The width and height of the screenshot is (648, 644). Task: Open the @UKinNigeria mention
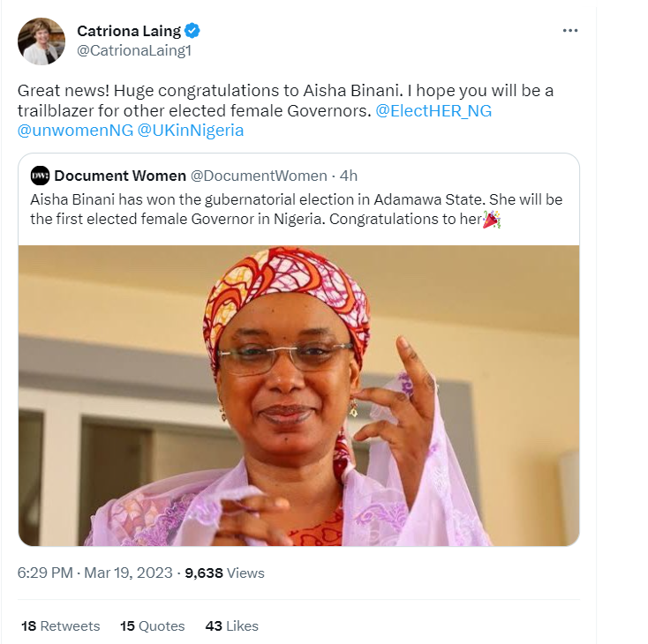191,131
